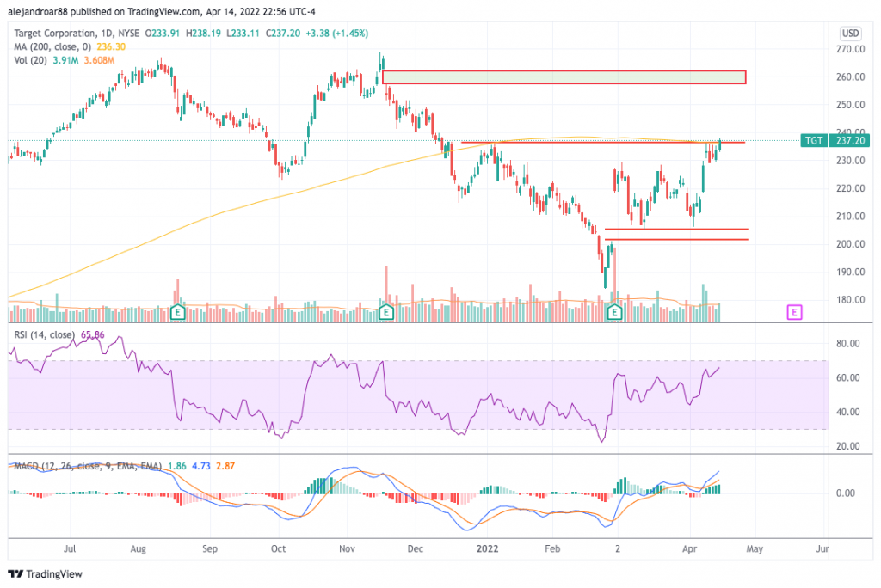The width and height of the screenshot is (881, 588).
Task: Select the MA (200, close, 0) indicator label
Action: [53, 46]
